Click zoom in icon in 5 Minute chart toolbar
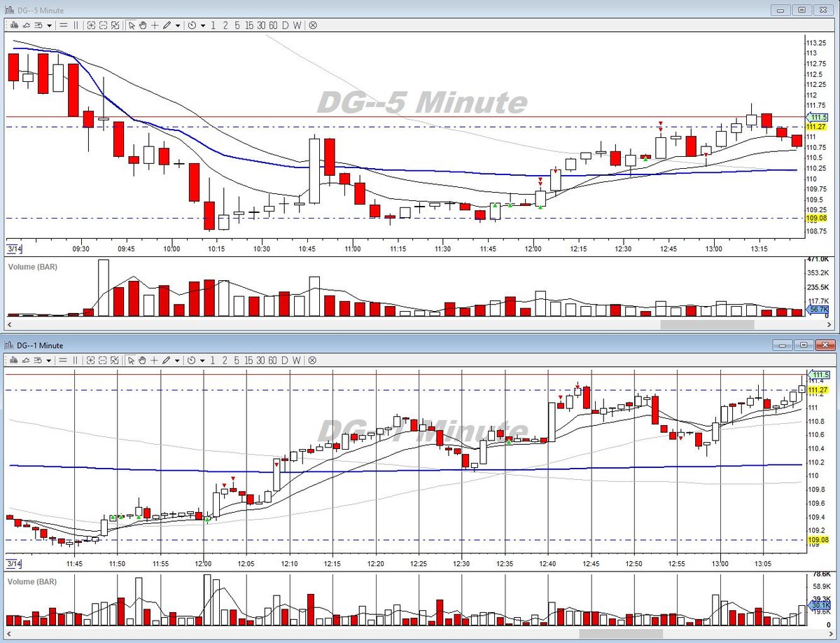The height and width of the screenshot is (643, 840). click(91, 25)
